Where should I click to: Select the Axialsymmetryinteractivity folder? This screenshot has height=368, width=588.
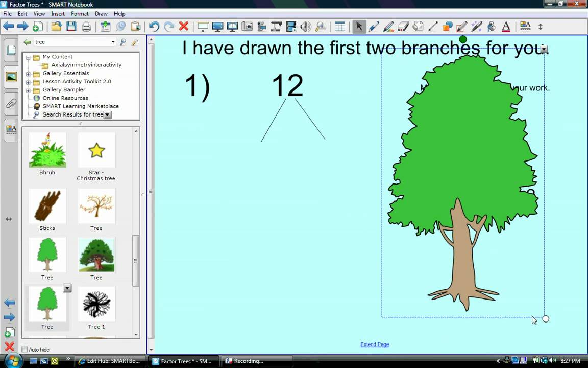tap(86, 65)
